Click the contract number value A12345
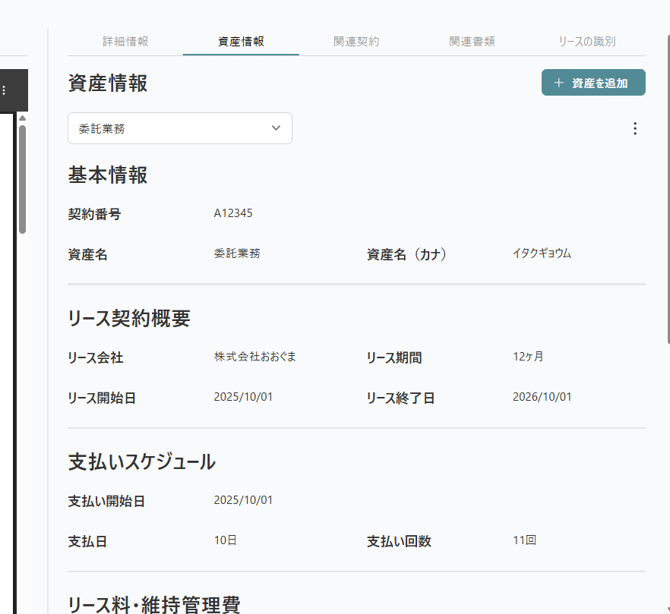670x614 pixels. [233, 213]
